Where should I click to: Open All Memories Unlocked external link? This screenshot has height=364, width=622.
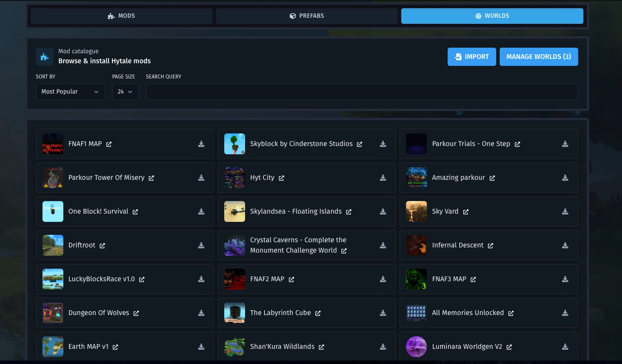pyautogui.click(x=511, y=313)
